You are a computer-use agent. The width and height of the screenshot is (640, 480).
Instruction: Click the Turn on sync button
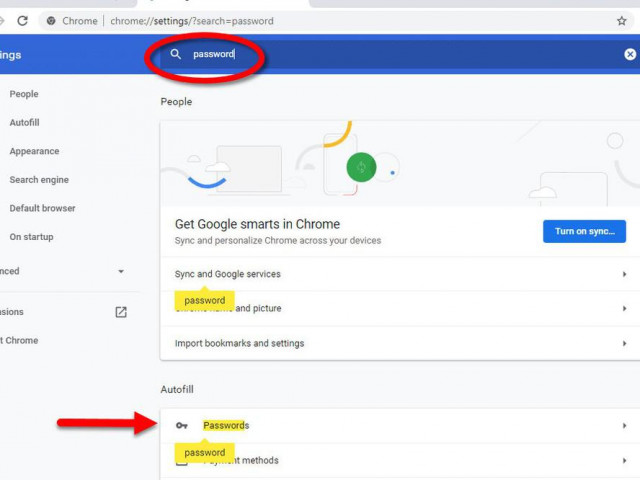(584, 231)
